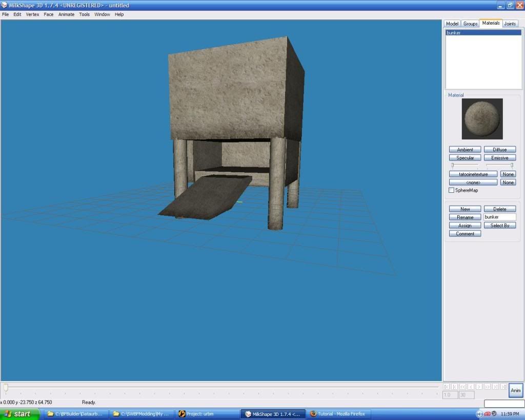The image size is (525, 420).
Task: Open the Edit menu
Action: click(x=17, y=14)
